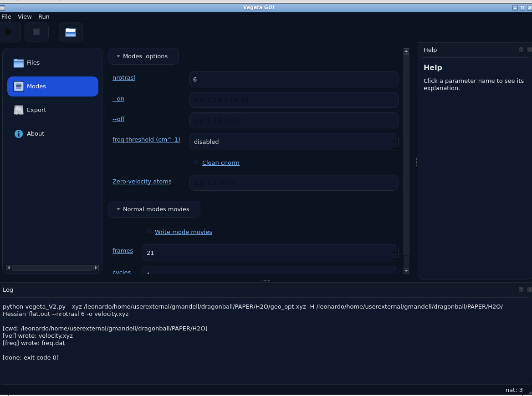Click the Vegeta GUI window menu icon
Screen dimensions: 532x396
tap(2, 7)
